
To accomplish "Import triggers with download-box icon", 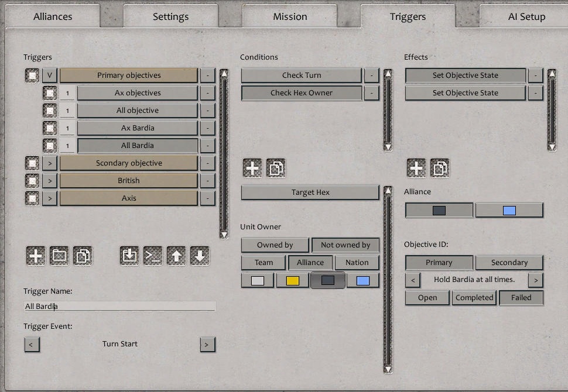I will tap(129, 256).
